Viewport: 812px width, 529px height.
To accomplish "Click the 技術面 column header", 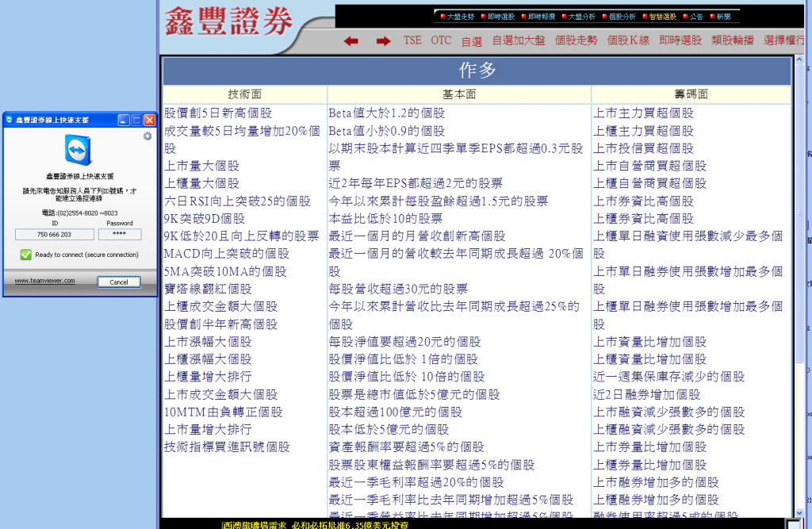I will click(245, 94).
